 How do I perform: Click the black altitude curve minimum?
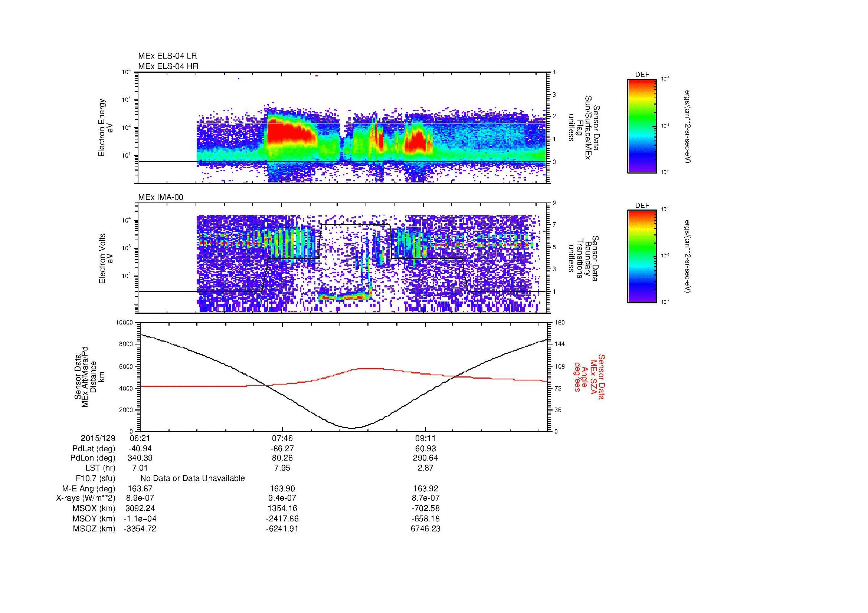[351, 428]
